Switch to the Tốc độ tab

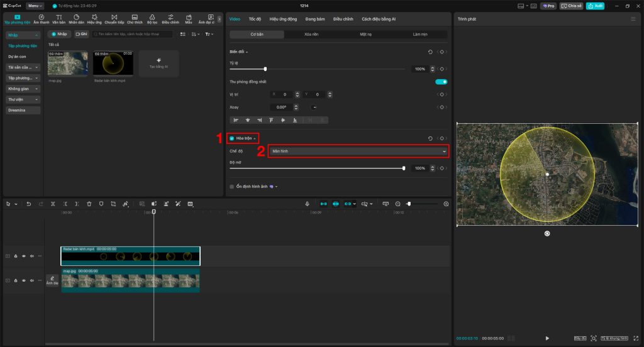tap(255, 19)
